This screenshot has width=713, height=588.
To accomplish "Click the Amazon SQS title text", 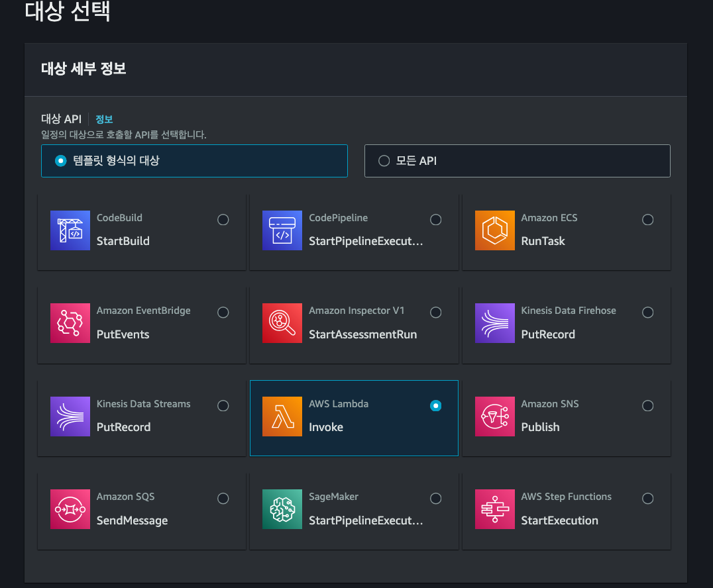I will [x=125, y=497].
